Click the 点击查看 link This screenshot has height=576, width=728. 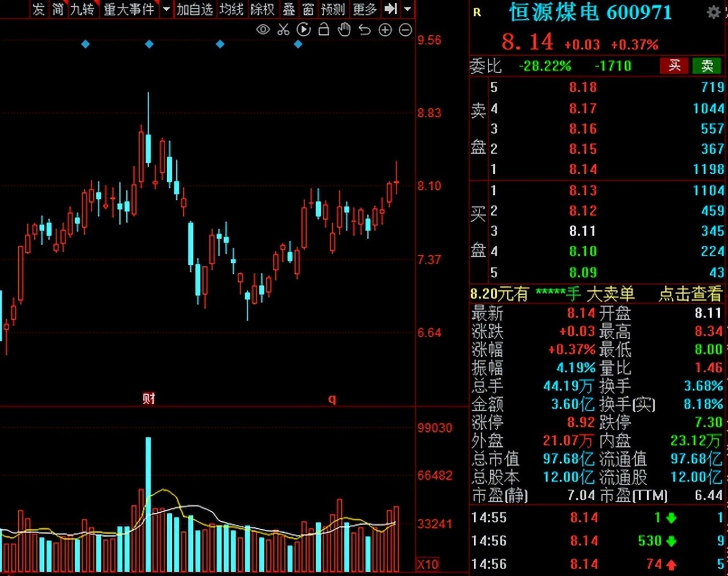click(x=690, y=294)
